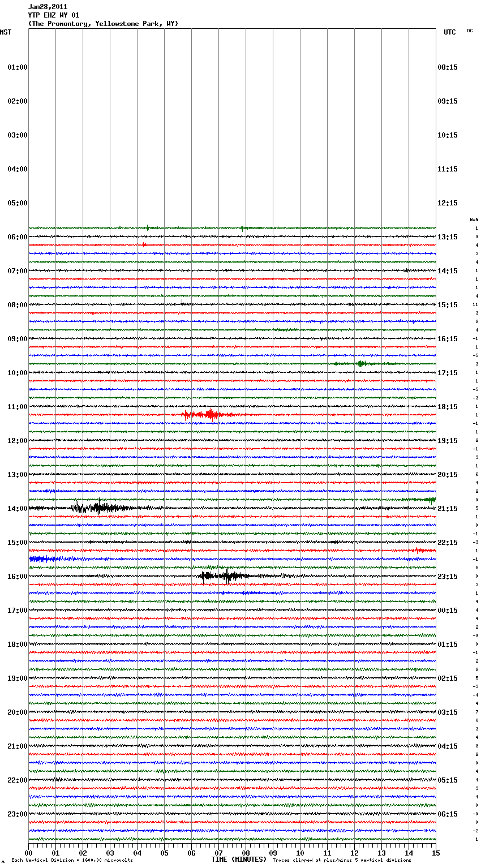Click the Jan28,2011 date header
The width and height of the screenshot is (481, 868).
pos(48,7)
